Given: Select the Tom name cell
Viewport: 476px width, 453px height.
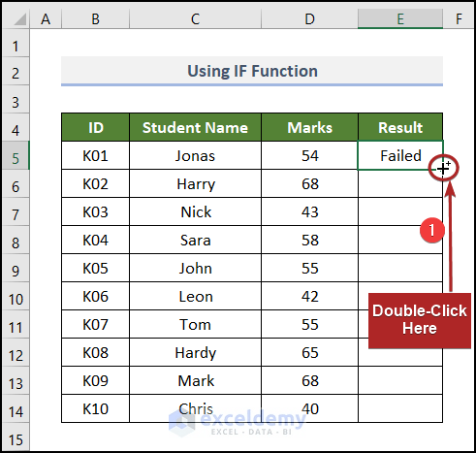Looking at the screenshot, I should (195, 324).
